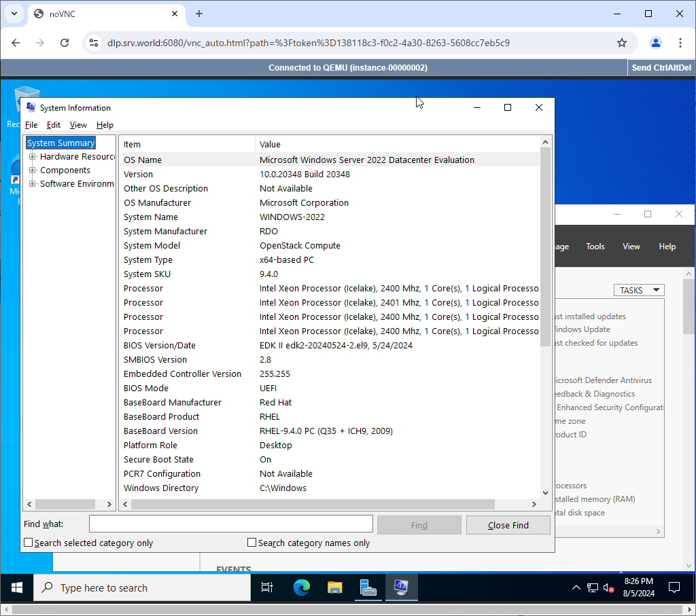This screenshot has width=696, height=616.
Task: Send CtrlAltDel to the remote machine
Action: point(661,67)
